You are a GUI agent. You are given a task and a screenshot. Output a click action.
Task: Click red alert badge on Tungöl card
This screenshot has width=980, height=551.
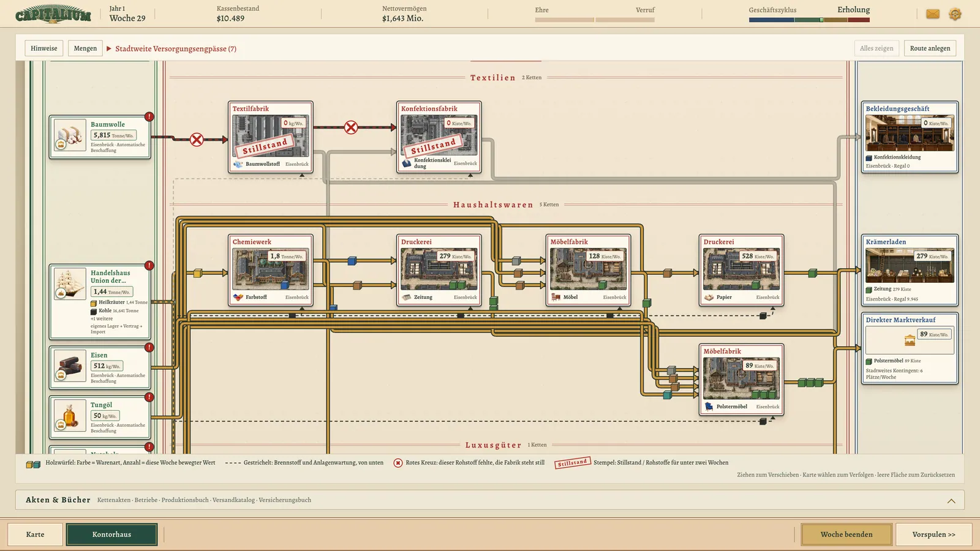149,397
